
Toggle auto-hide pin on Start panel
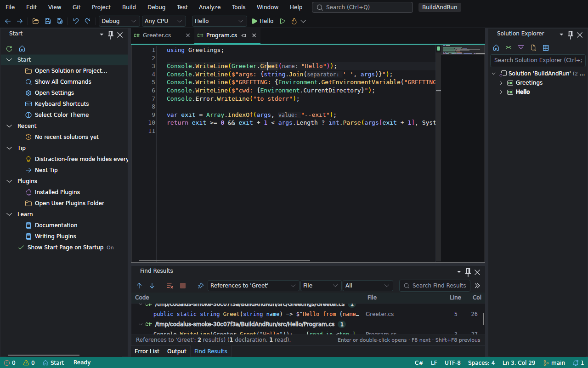(111, 34)
